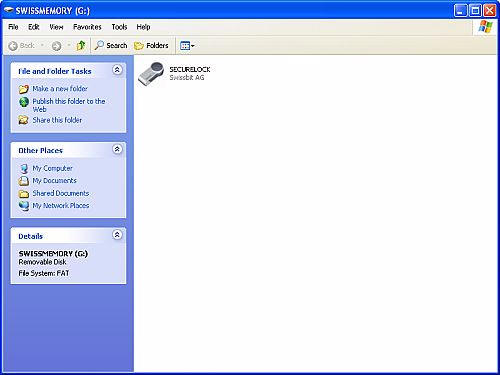This screenshot has height=375, width=500.
Task: Open the Help menu
Action: click(x=143, y=27)
